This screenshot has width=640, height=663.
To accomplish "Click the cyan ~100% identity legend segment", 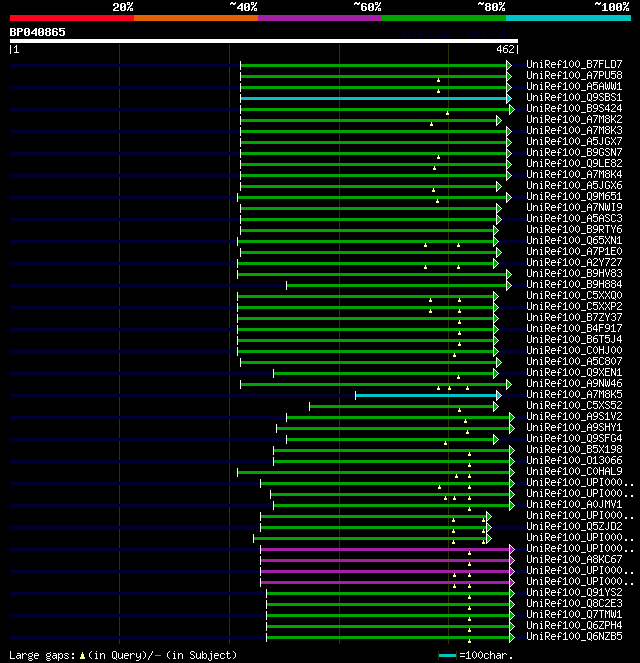I will [x=568, y=18].
